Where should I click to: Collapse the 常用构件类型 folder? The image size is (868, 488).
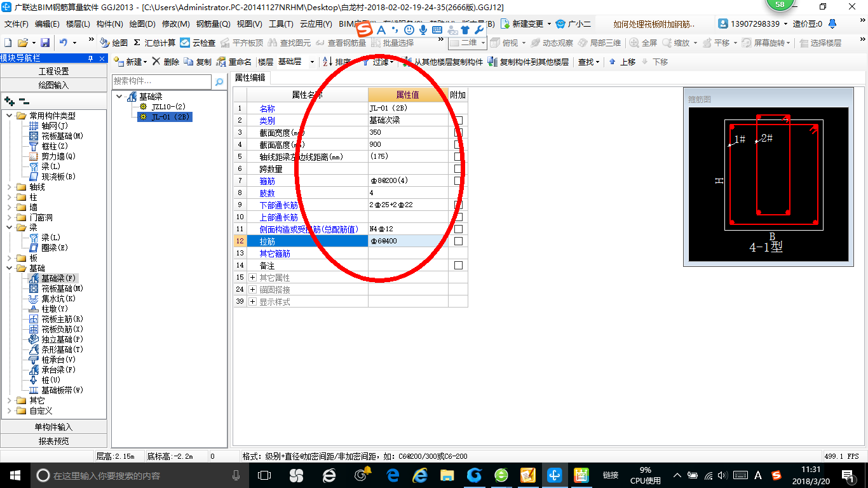coord(10,116)
